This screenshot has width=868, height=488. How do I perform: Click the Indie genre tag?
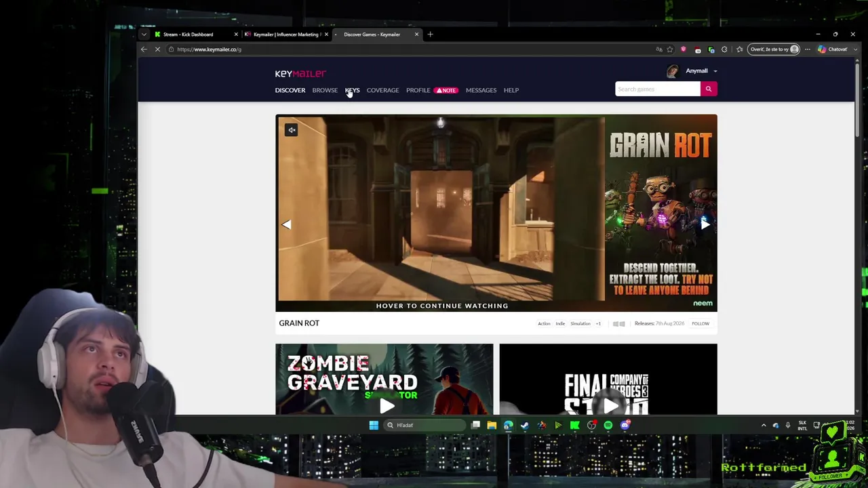[x=560, y=324]
